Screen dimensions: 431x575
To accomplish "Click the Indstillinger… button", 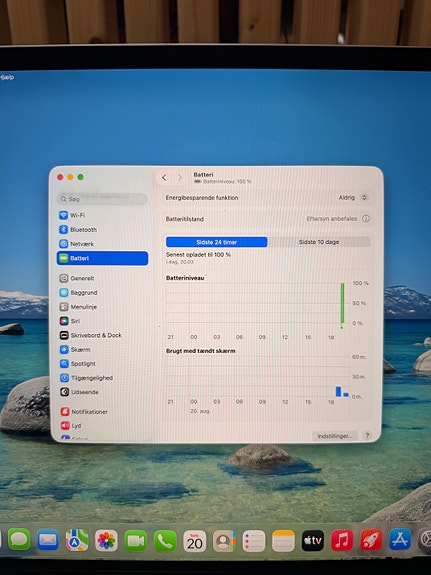I will coord(335,436).
